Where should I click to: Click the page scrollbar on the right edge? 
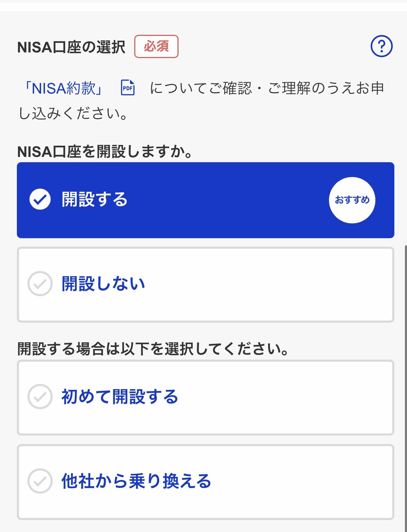405,352
